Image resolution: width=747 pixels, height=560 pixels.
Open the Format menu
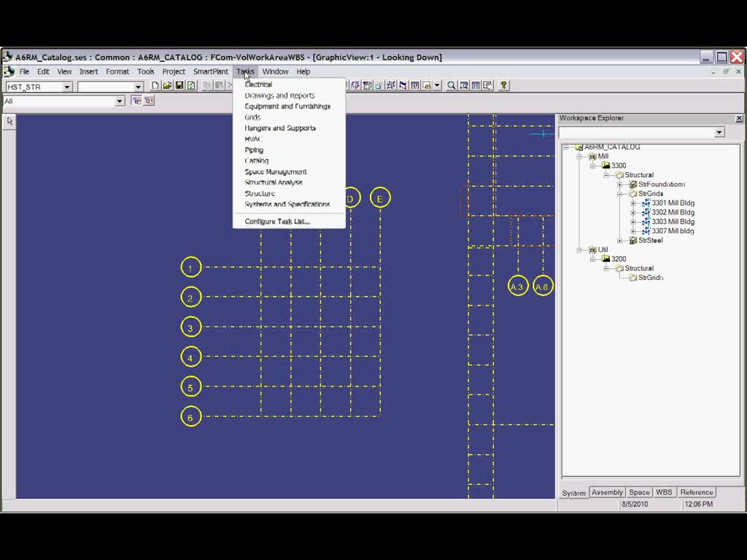[117, 71]
